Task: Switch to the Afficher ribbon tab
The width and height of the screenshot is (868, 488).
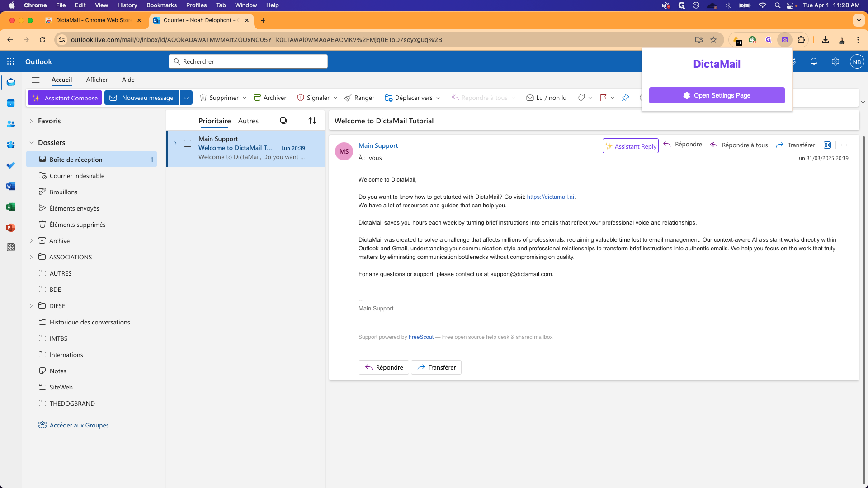Action: [x=97, y=80]
